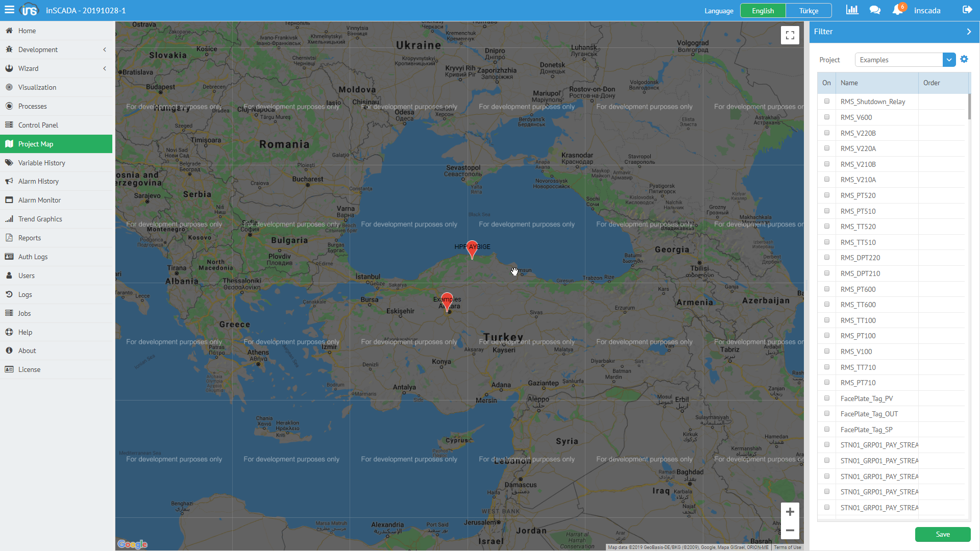The height and width of the screenshot is (551, 980).
Task: Click the Examples project combo field
Action: [x=899, y=60]
